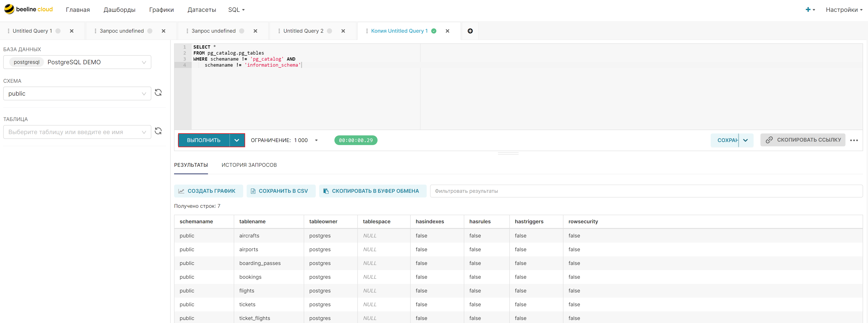Viewport: 868px width, 323px height.
Task: Open the table selection dropdown
Action: (77, 132)
